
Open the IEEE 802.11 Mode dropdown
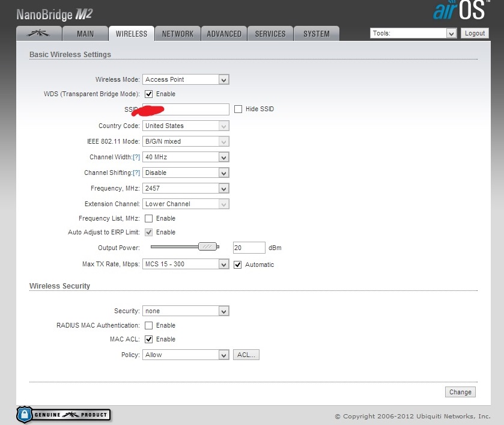click(x=186, y=141)
